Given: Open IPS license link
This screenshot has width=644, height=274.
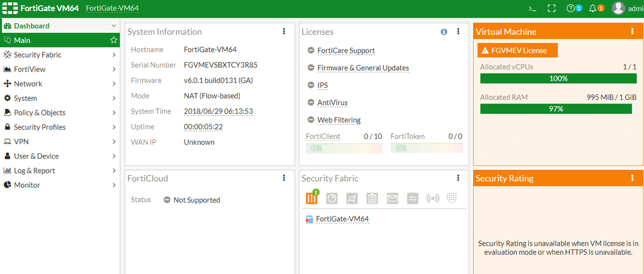Looking at the screenshot, I should click(323, 85).
